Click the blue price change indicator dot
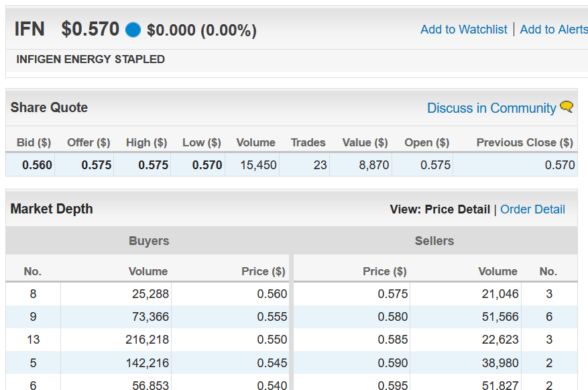 [x=133, y=30]
